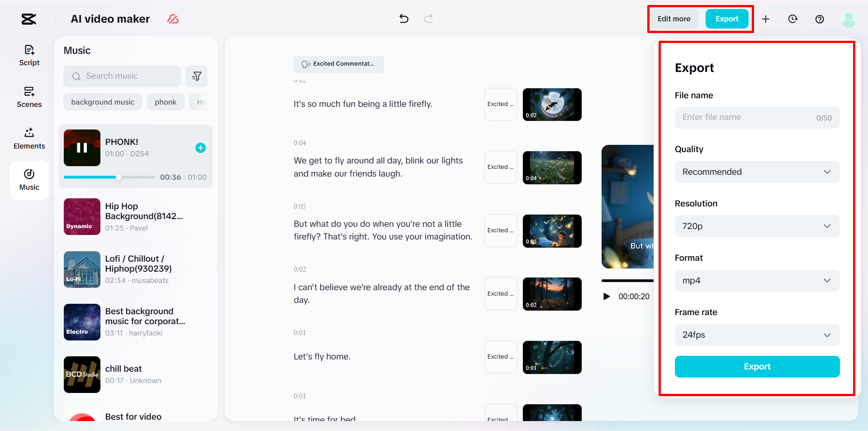Click the Lofi / Chillout / Hiphop title

pos(138,264)
